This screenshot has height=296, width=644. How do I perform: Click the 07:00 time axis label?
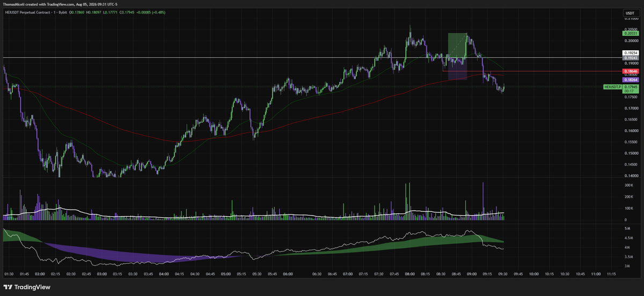click(348, 273)
